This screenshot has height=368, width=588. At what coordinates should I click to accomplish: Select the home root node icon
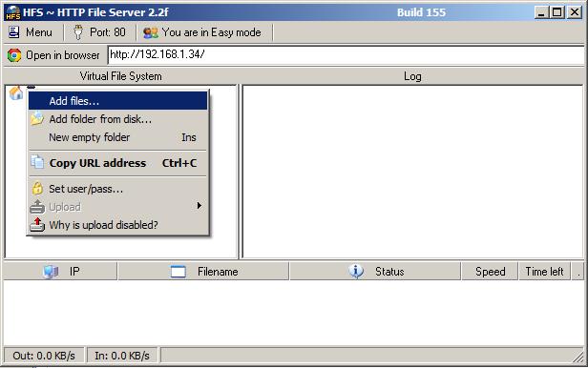pos(15,92)
